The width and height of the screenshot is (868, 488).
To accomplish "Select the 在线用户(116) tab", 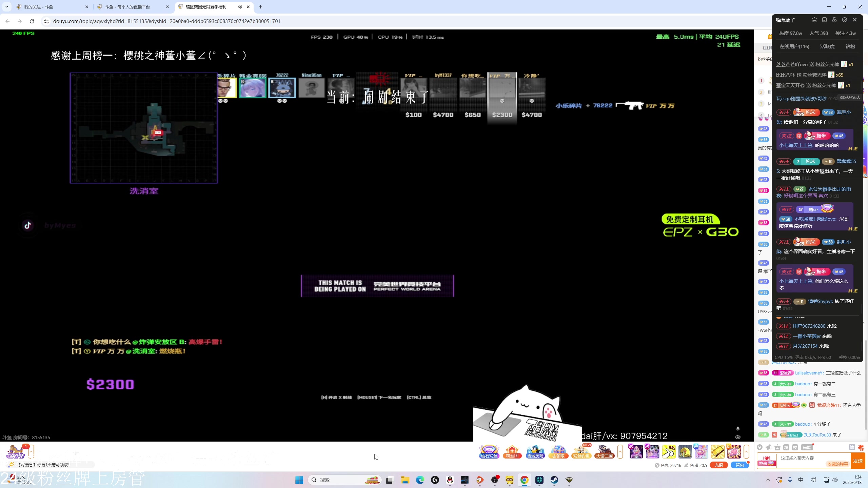I will tap(794, 46).
